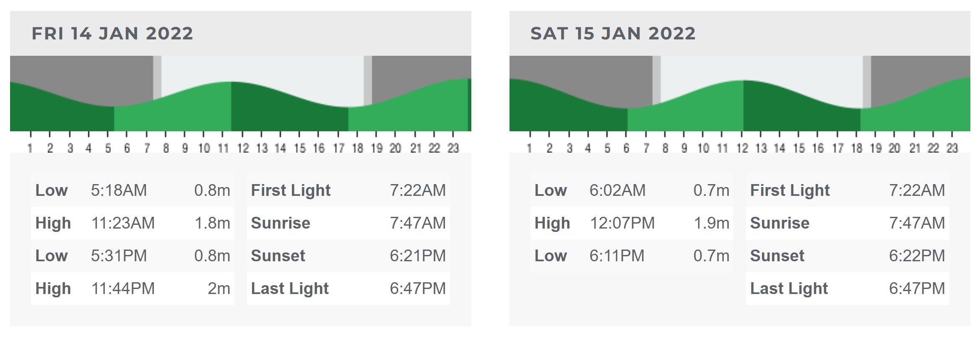Select Saturday's 6:11PM low tide row
Viewport: 980px width, 346px height.
tap(632, 256)
